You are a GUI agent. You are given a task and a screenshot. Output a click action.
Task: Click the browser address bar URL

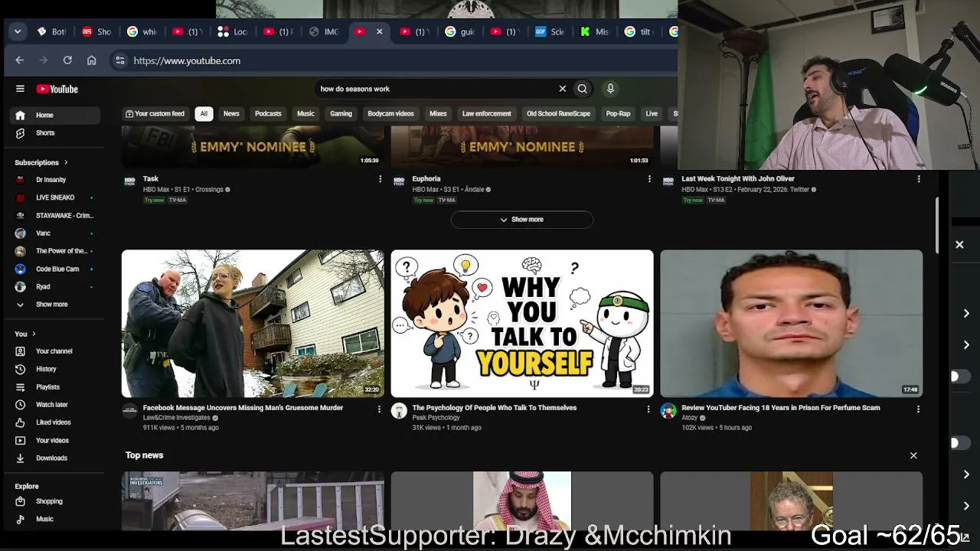pos(187,60)
